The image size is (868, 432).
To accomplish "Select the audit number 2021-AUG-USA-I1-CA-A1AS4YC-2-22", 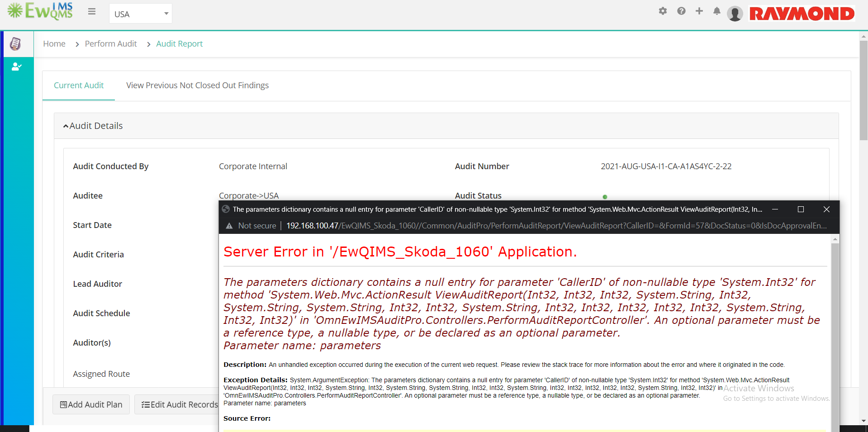I will coord(666,166).
